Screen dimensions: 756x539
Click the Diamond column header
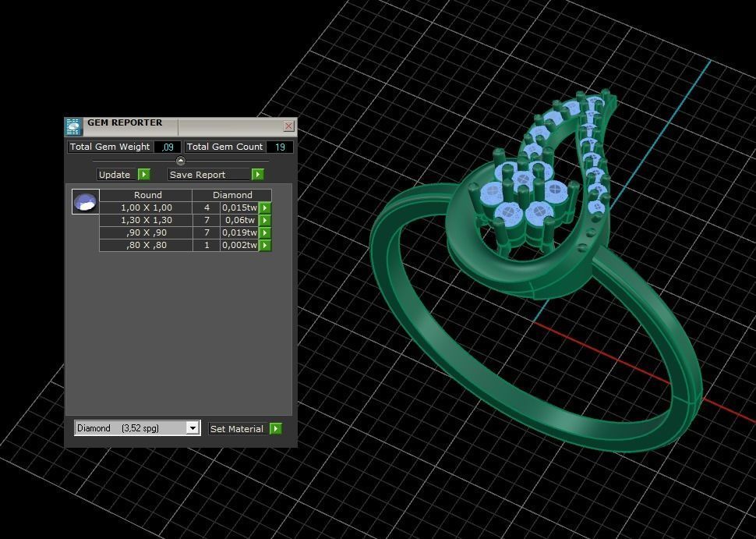coord(232,195)
